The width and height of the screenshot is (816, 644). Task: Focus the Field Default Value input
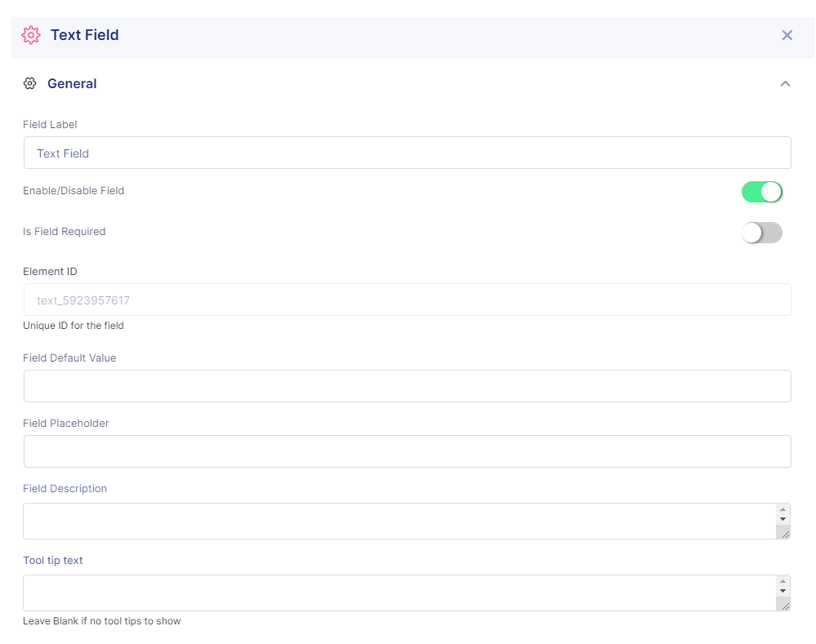pyautogui.click(x=408, y=386)
